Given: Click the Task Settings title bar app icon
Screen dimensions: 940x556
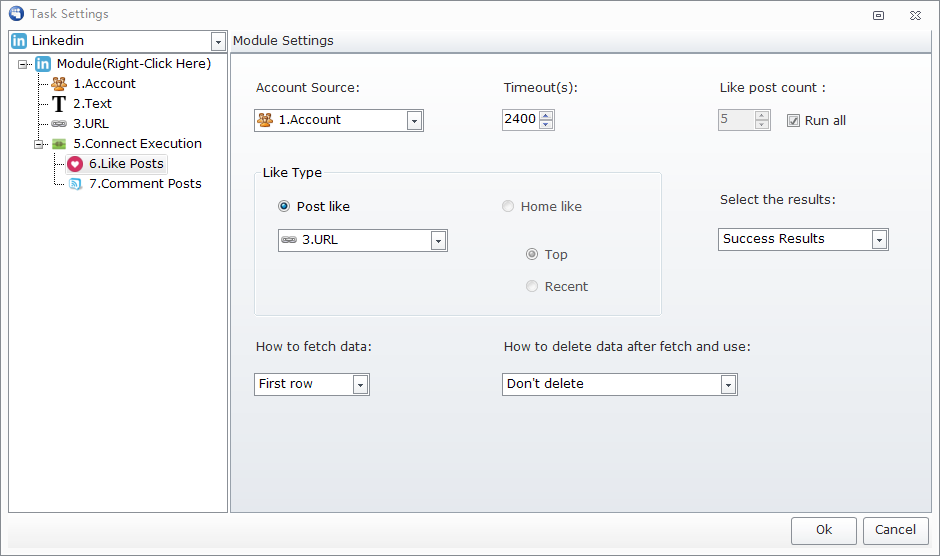Looking at the screenshot, I should [x=16, y=14].
